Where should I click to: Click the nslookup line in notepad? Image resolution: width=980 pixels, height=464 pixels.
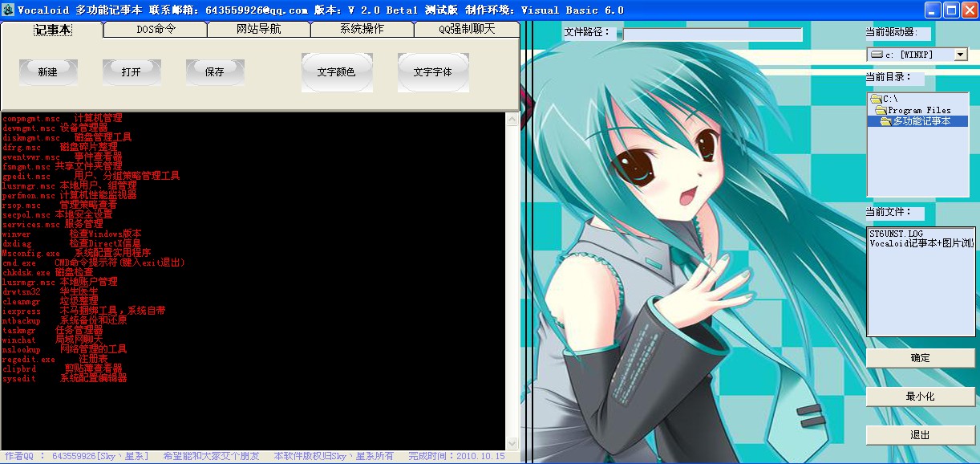pos(65,349)
